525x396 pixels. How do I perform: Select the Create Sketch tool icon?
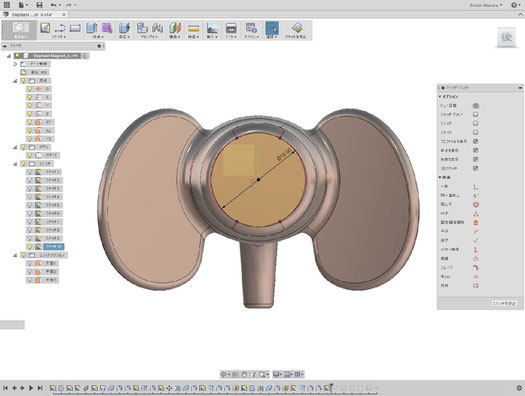45,28
